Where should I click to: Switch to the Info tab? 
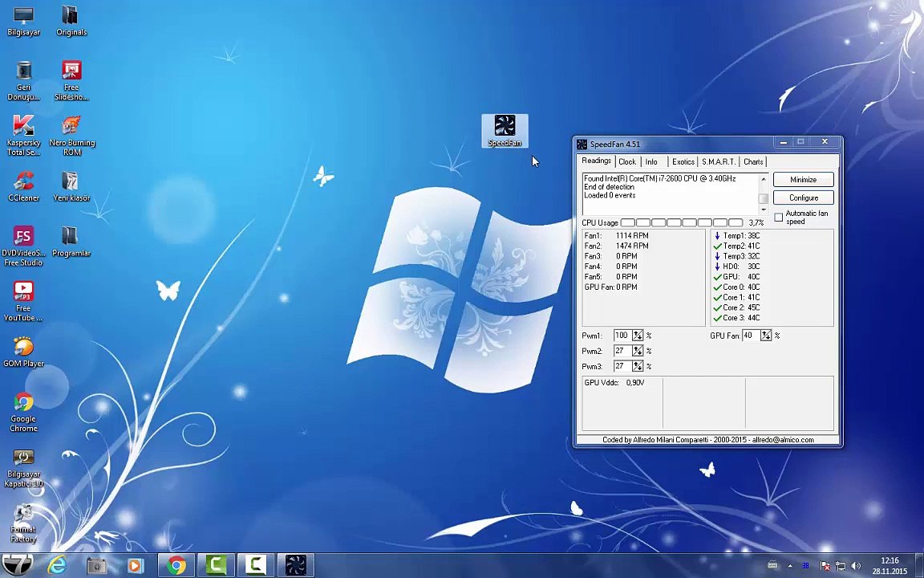pos(651,161)
